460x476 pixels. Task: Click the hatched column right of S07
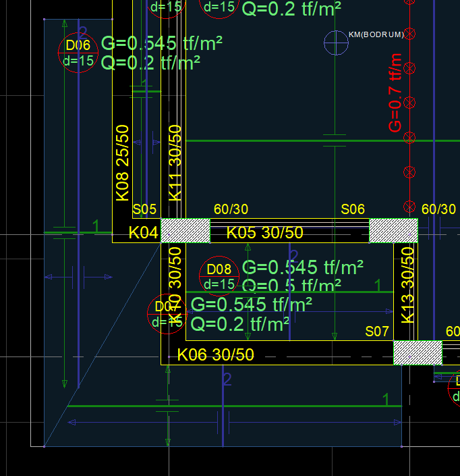[418, 353]
